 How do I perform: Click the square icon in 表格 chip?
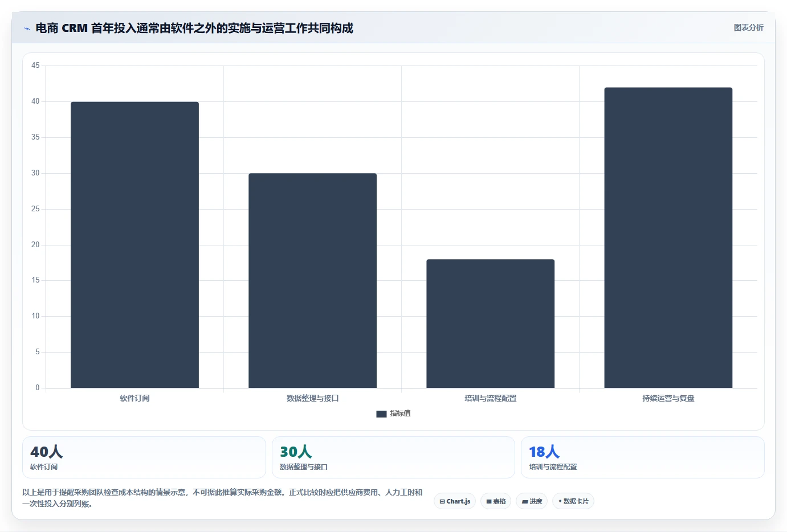pos(488,502)
